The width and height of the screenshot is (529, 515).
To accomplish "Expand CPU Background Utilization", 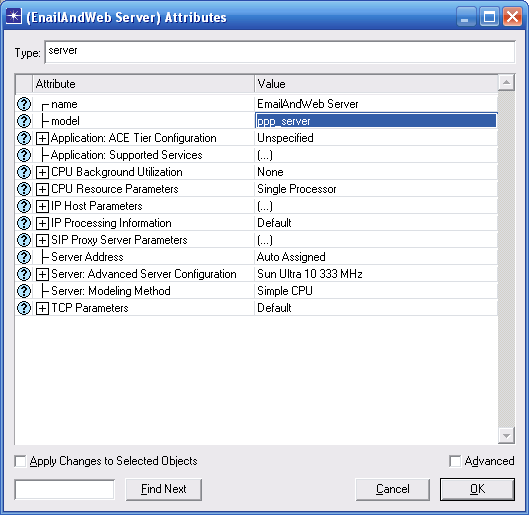I will click(x=42, y=173).
